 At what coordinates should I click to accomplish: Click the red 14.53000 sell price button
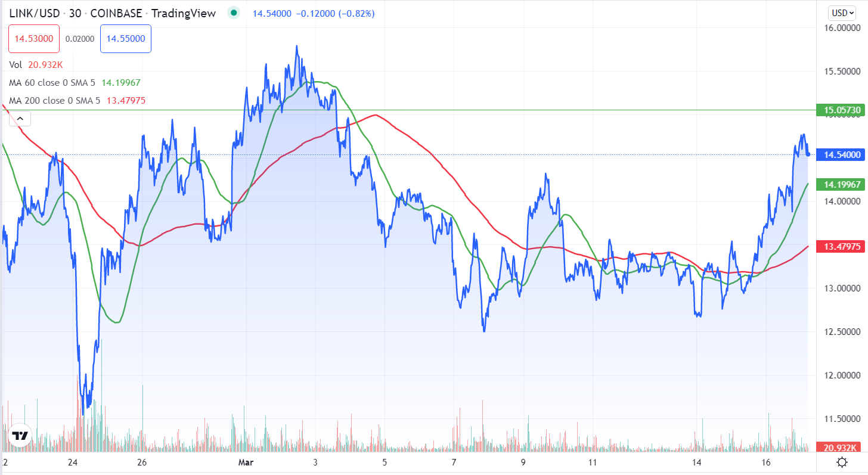tap(34, 39)
